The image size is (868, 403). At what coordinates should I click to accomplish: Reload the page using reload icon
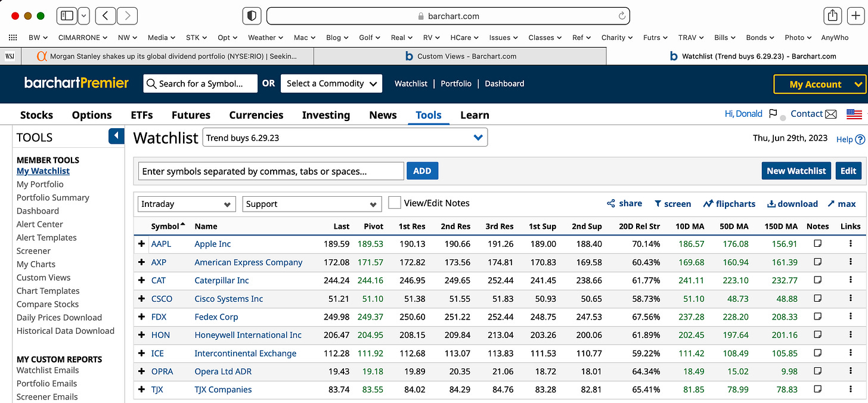click(622, 16)
